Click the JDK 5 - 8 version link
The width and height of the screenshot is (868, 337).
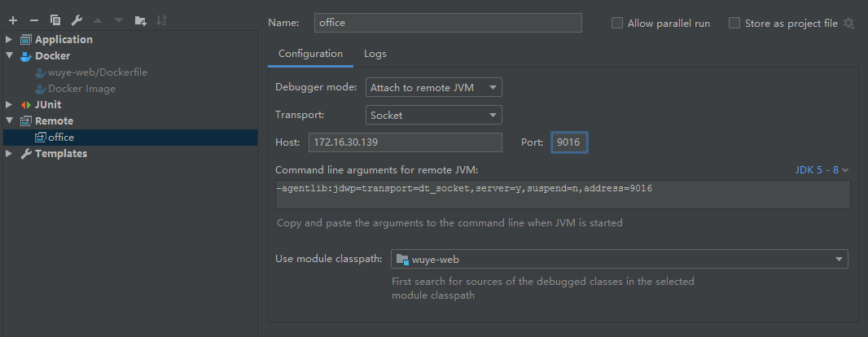(x=822, y=169)
